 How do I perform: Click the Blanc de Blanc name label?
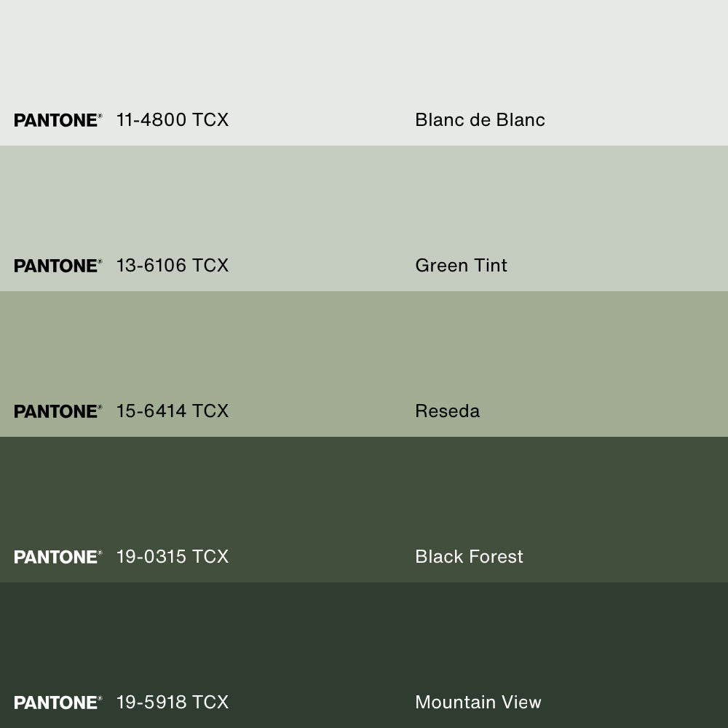(480, 120)
